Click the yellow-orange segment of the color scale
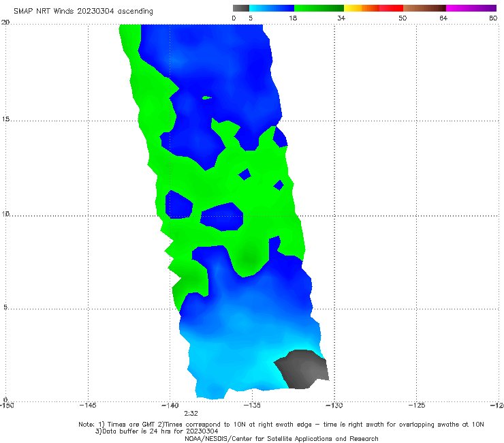504x443 pixels. pos(361,8)
